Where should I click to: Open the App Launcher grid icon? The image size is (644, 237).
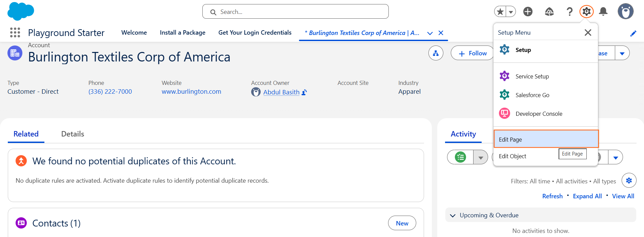pos(15,33)
